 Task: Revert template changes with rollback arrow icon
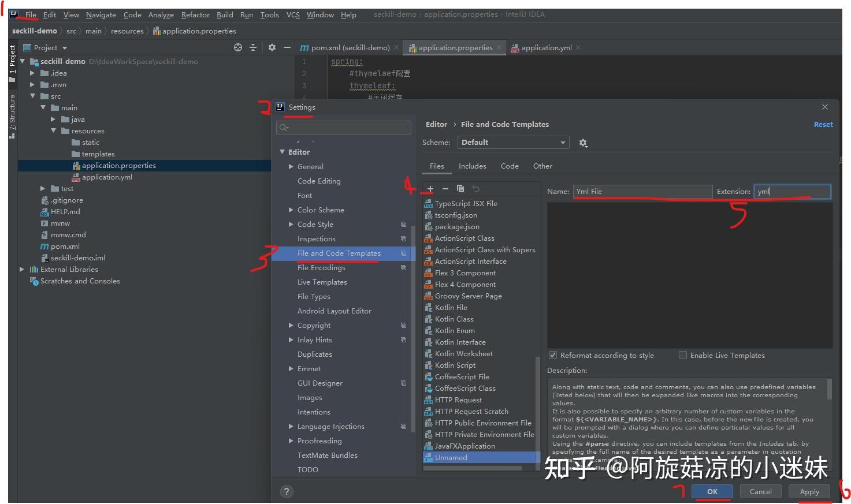point(475,188)
